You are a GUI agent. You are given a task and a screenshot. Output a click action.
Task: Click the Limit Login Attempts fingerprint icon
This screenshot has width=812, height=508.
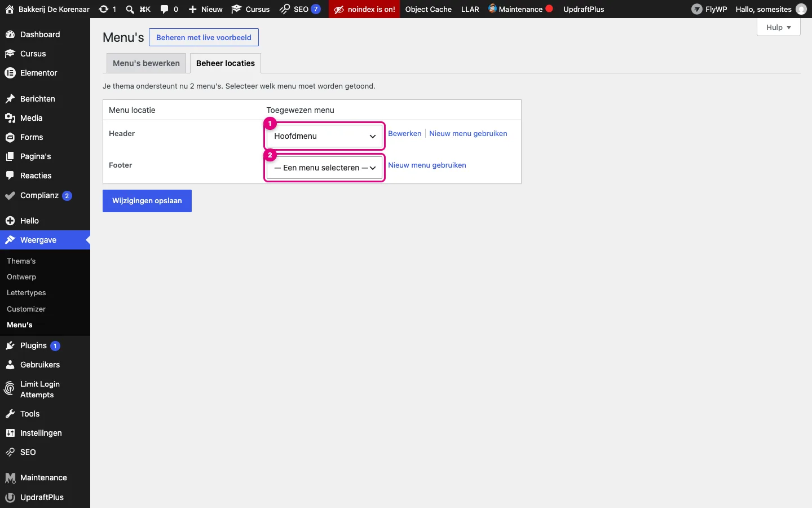[x=10, y=388]
